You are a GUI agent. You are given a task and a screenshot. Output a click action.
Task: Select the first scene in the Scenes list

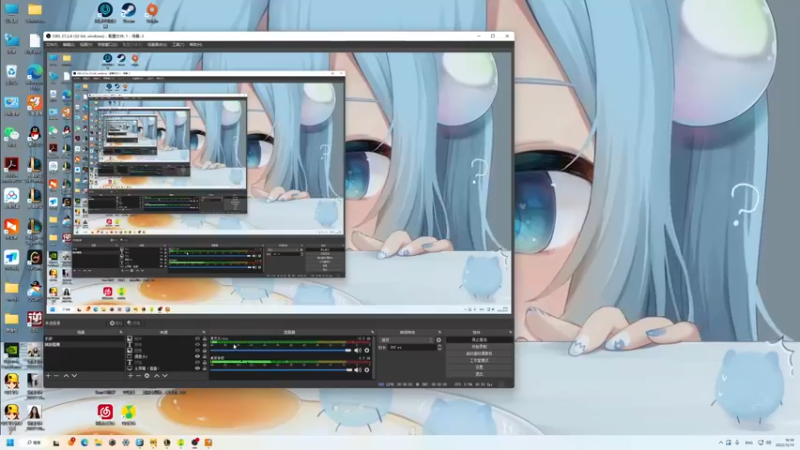click(83, 338)
